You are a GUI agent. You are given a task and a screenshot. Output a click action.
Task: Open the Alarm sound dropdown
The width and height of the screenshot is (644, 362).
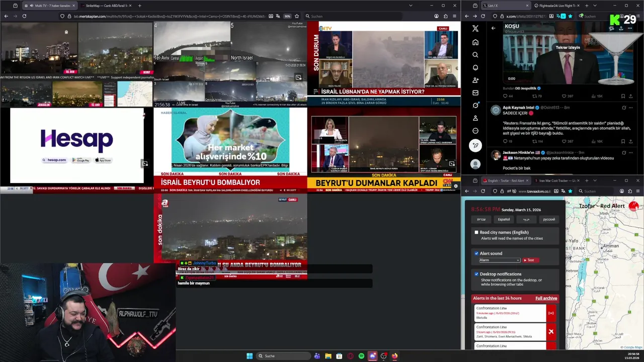pyautogui.click(x=499, y=260)
